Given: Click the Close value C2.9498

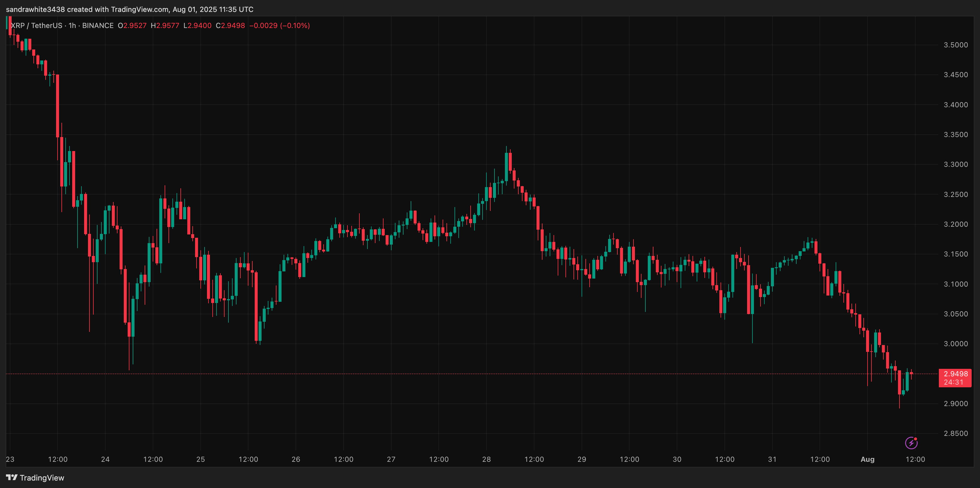Looking at the screenshot, I should click(230, 25).
